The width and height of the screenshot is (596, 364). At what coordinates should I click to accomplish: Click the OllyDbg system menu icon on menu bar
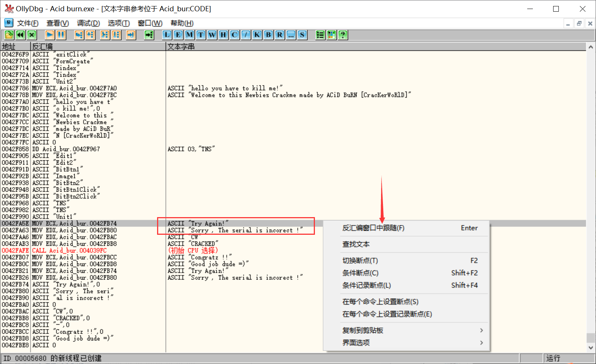coord(9,23)
